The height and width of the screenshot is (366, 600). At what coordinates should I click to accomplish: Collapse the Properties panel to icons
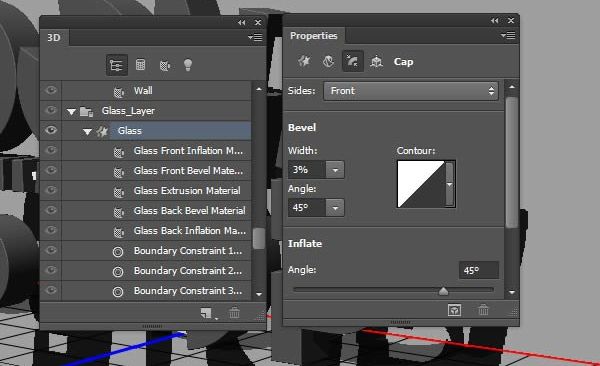click(494, 21)
